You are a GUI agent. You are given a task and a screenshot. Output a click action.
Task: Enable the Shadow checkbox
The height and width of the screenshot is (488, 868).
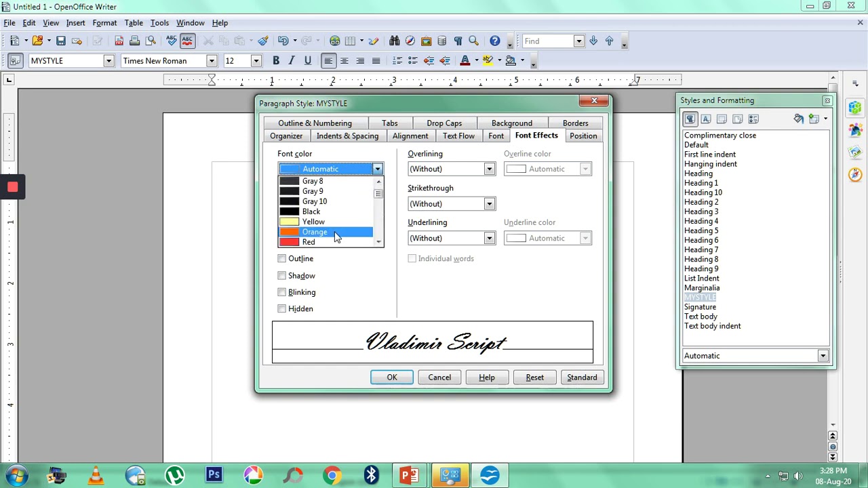(x=282, y=275)
